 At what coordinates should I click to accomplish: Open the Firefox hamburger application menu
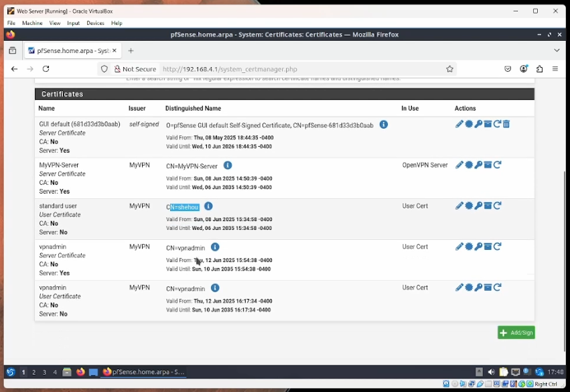[x=555, y=69]
